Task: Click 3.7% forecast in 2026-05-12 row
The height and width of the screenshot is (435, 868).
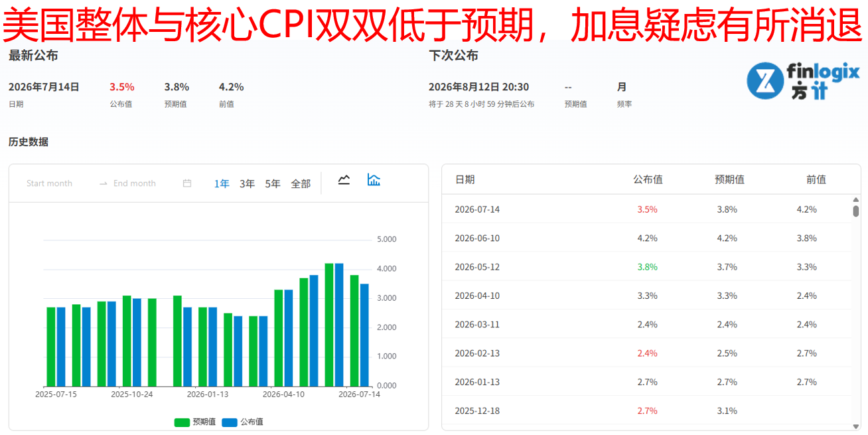Action: pyautogui.click(x=727, y=267)
